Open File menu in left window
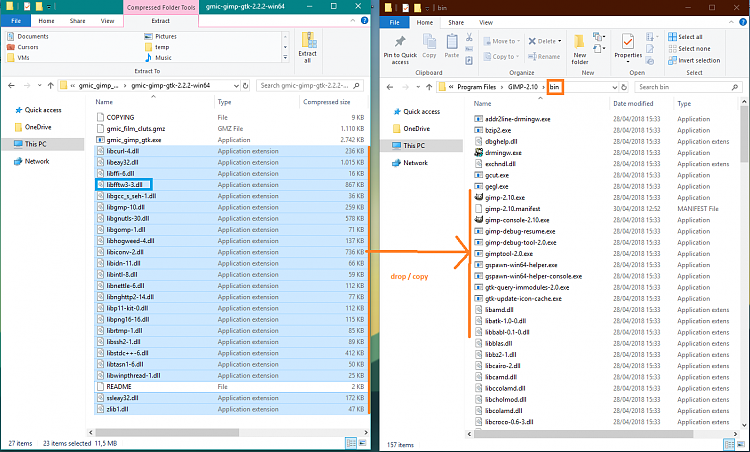The height and width of the screenshot is (452, 750). tap(16, 21)
